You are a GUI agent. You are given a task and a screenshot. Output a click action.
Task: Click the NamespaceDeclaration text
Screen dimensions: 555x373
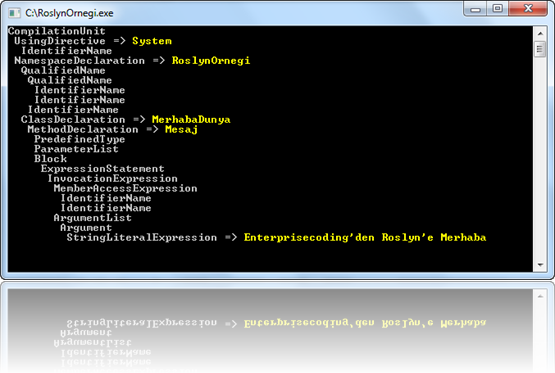[80, 61]
